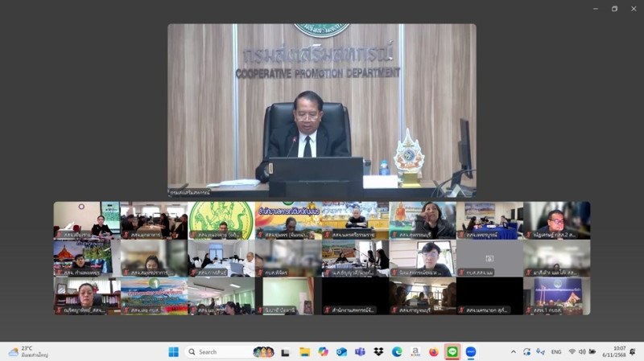This screenshot has width=644, height=361.
Task: Open Task View in the taskbar
Action: (285, 352)
